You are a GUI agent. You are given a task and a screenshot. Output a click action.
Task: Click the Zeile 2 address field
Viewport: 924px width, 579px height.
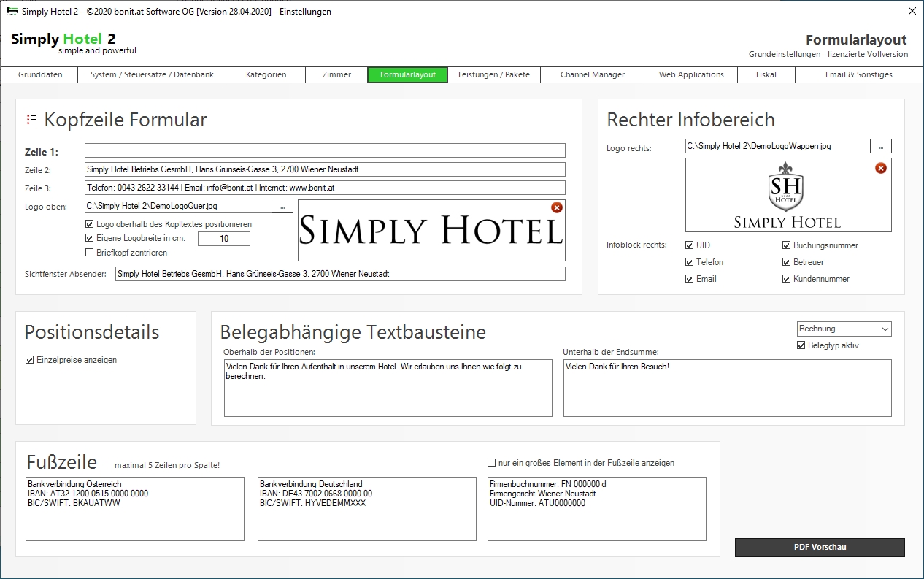tap(325, 169)
